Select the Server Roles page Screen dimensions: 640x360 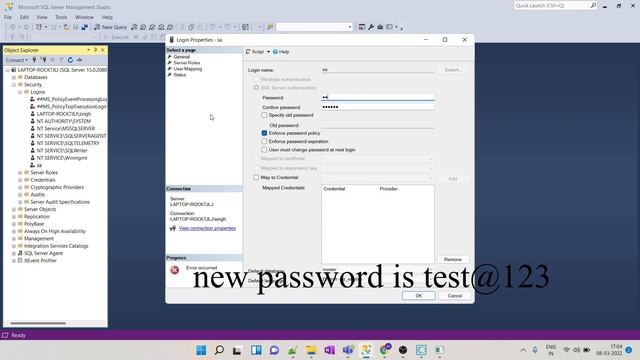click(x=187, y=63)
